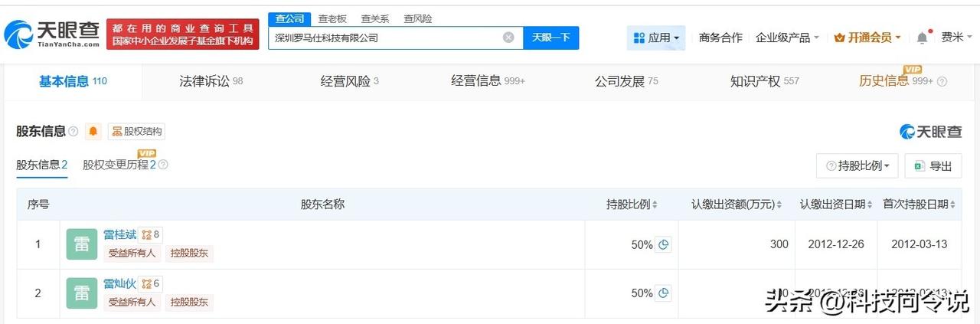This screenshot has height=324, width=980.
Task: Click the TianYanCha logo icon
Action: [18, 34]
